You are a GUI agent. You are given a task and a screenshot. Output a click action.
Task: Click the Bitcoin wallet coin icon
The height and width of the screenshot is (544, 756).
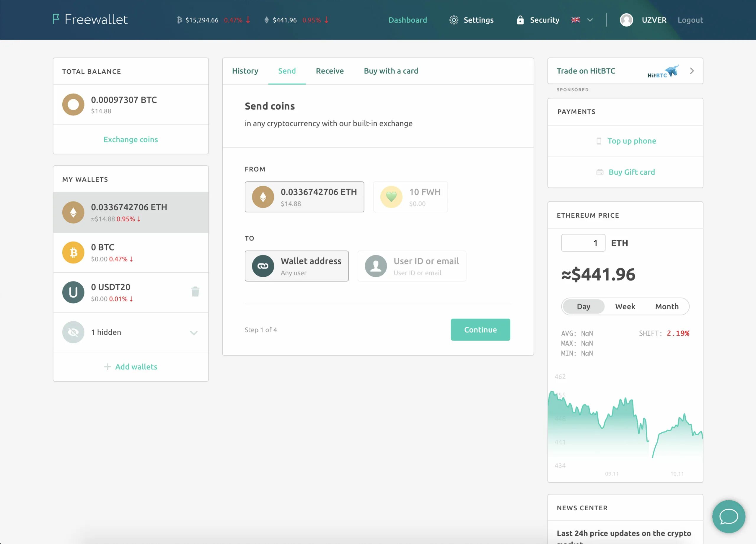[73, 252]
